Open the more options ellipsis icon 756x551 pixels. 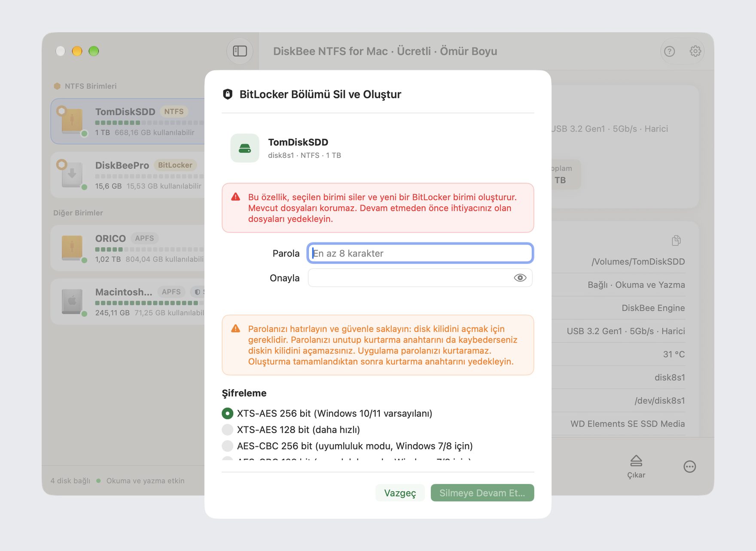point(689,467)
